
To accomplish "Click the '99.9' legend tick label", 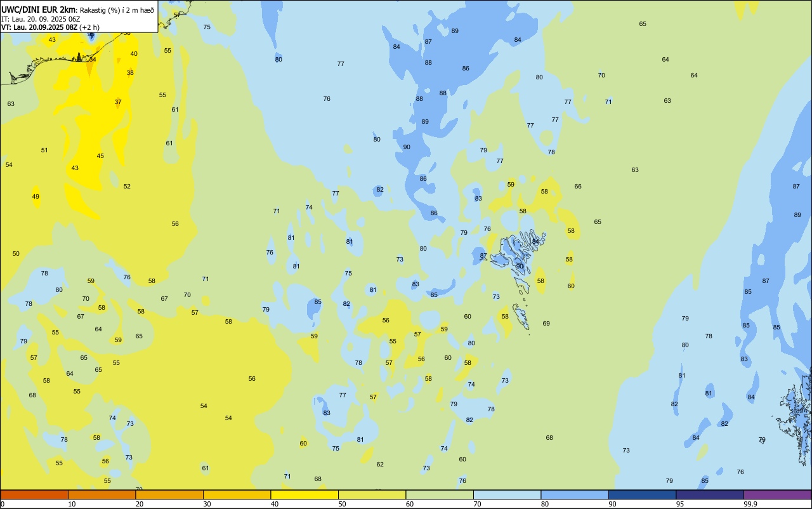I will pyautogui.click(x=750, y=504).
